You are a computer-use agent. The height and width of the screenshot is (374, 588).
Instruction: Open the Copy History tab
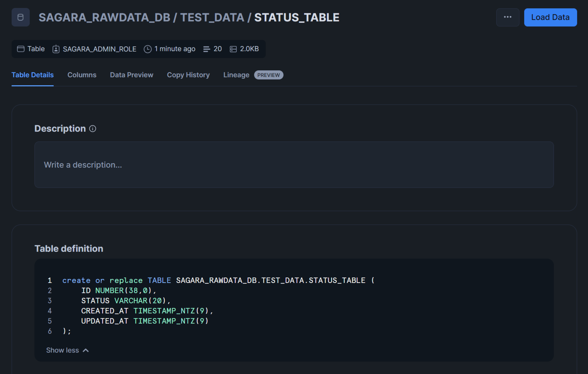click(x=188, y=75)
